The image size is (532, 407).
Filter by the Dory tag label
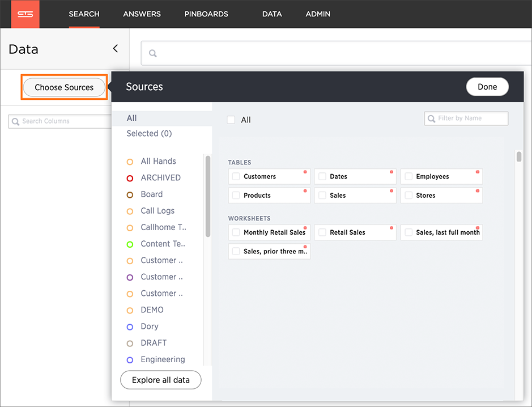(x=150, y=326)
